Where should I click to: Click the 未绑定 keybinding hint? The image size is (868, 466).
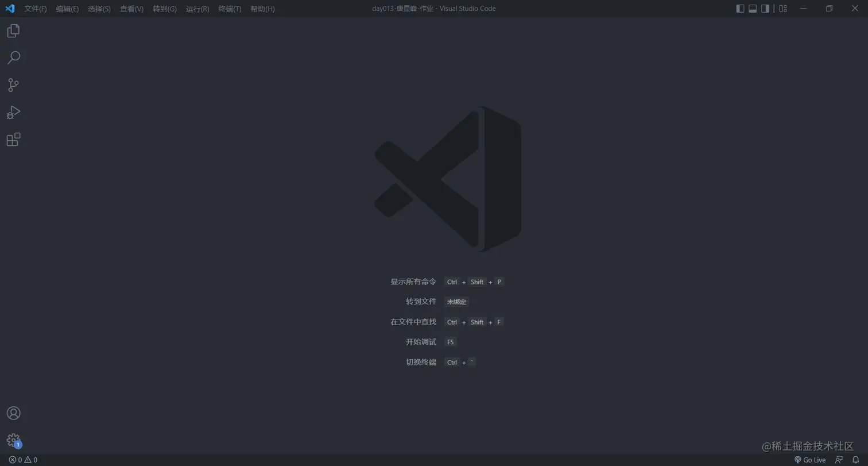pyautogui.click(x=456, y=302)
